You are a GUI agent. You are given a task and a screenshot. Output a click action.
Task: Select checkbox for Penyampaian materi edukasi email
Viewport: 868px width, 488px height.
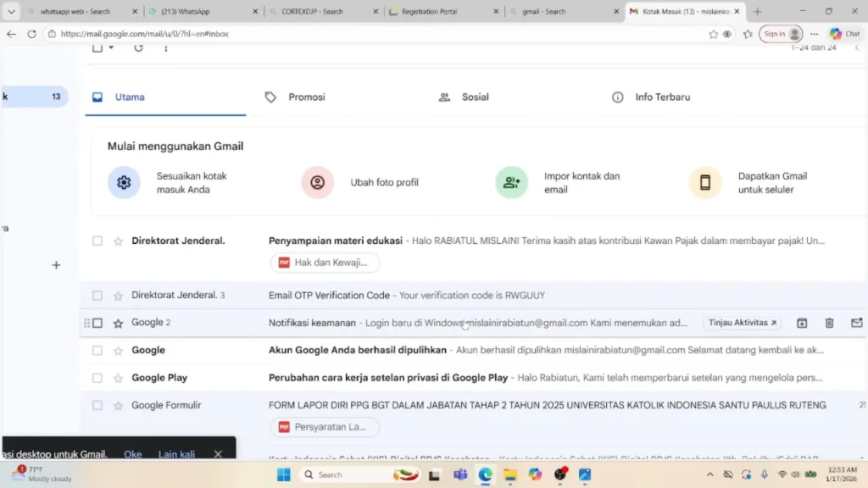coord(97,241)
